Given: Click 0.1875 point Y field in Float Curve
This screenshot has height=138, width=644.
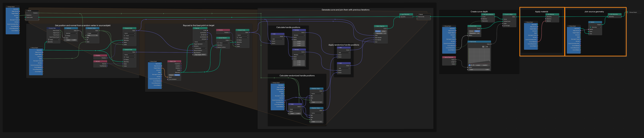Looking at the screenshot, I should click(x=485, y=65).
